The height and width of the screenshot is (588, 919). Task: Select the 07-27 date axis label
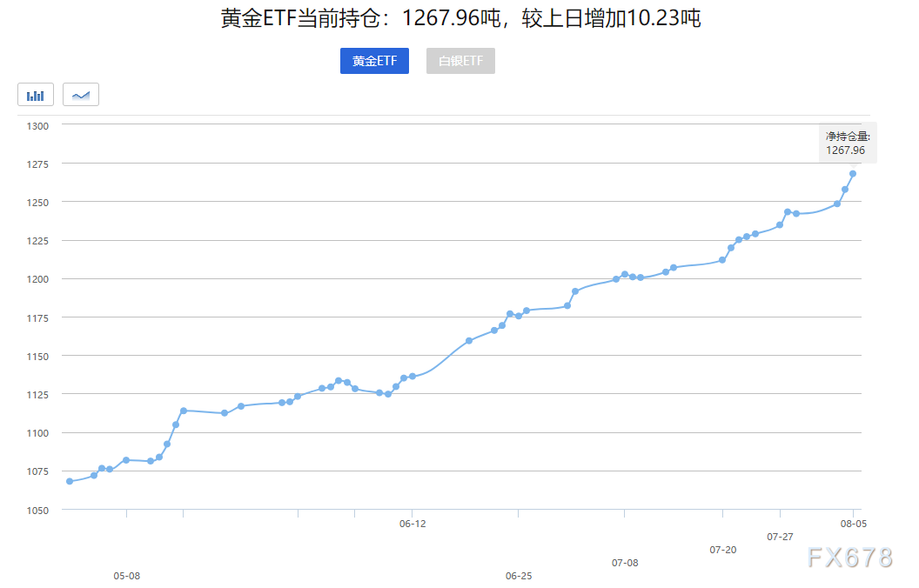[781, 537]
